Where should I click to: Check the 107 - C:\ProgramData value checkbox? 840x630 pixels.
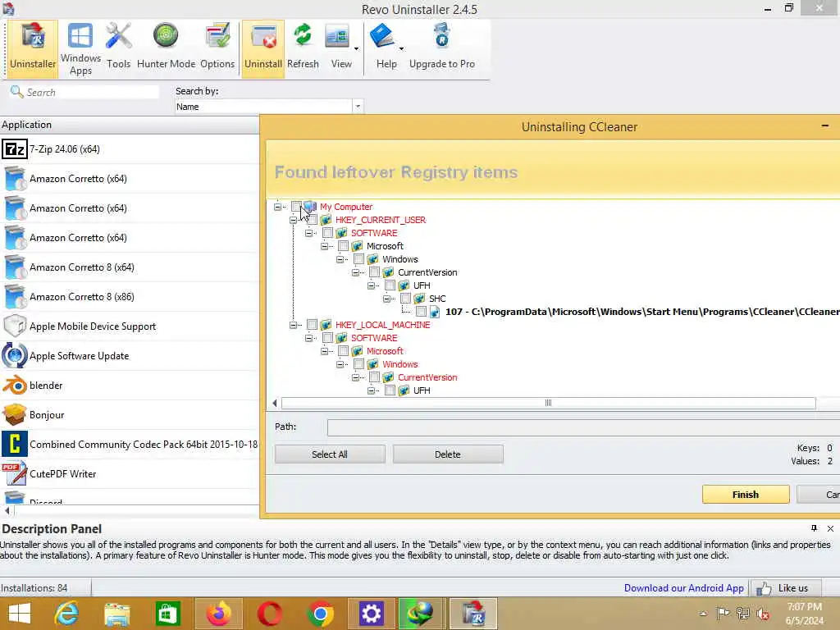[421, 311]
